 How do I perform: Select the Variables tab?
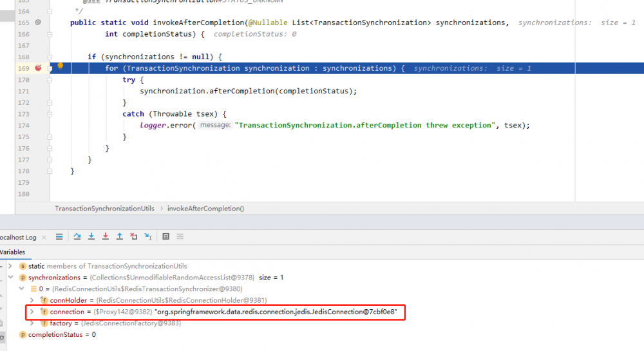pos(12,252)
